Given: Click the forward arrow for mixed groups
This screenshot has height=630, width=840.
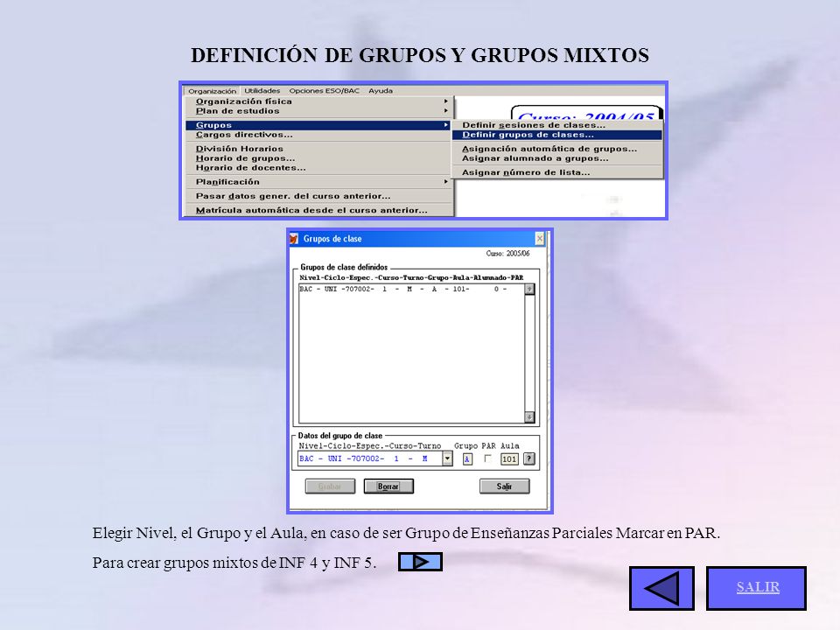Looking at the screenshot, I should point(420,562).
